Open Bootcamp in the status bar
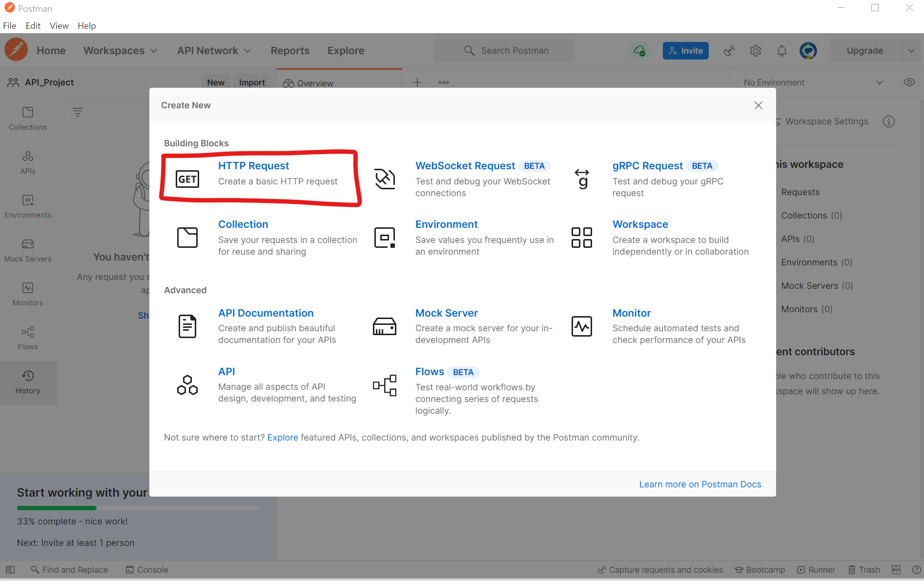This screenshot has width=924, height=581. [x=760, y=570]
